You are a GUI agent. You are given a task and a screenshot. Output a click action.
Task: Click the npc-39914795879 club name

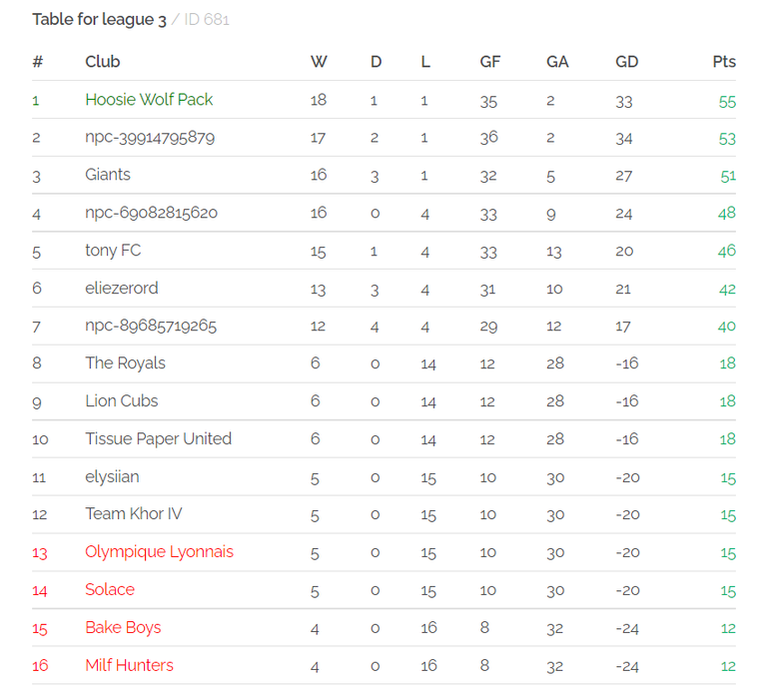click(x=150, y=138)
